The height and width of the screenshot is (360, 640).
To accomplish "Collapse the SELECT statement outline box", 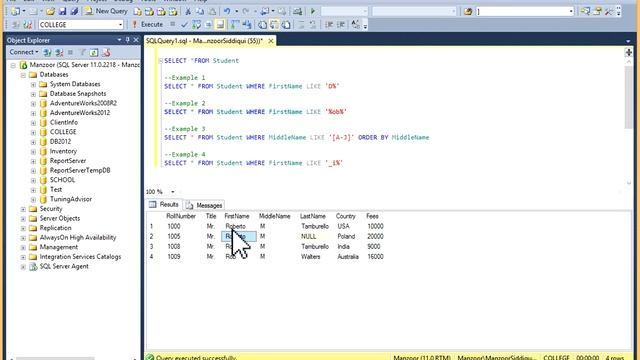I will (160, 61).
